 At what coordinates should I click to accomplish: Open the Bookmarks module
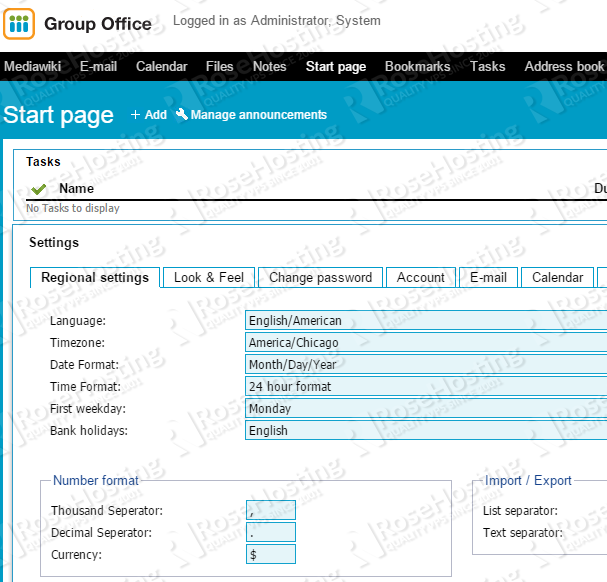(x=418, y=67)
